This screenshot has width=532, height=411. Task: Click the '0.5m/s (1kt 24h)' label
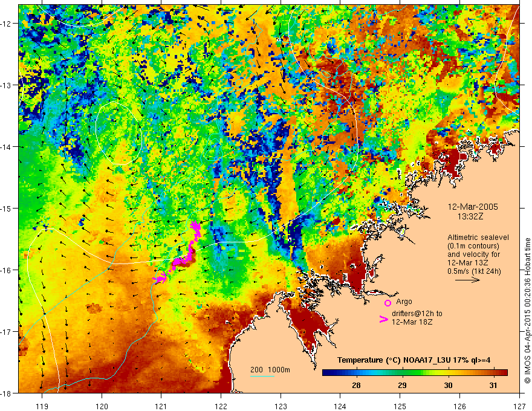pyautogui.click(x=475, y=271)
